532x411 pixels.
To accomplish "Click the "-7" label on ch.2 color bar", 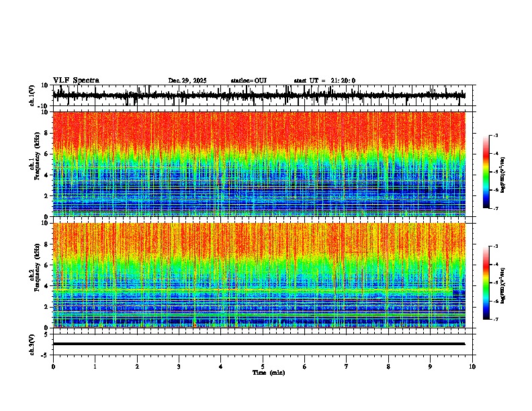I will pos(495,319).
